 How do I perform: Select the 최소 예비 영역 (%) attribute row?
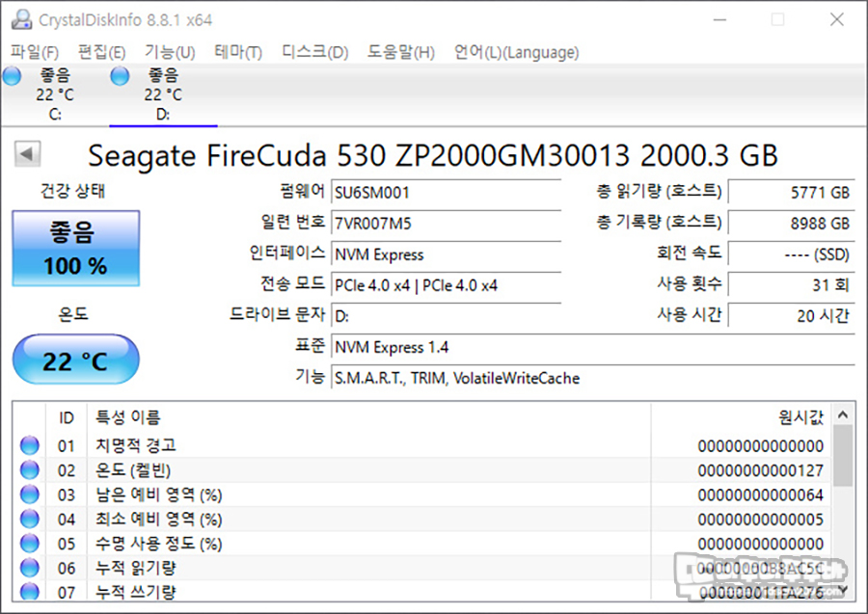point(423,519)
